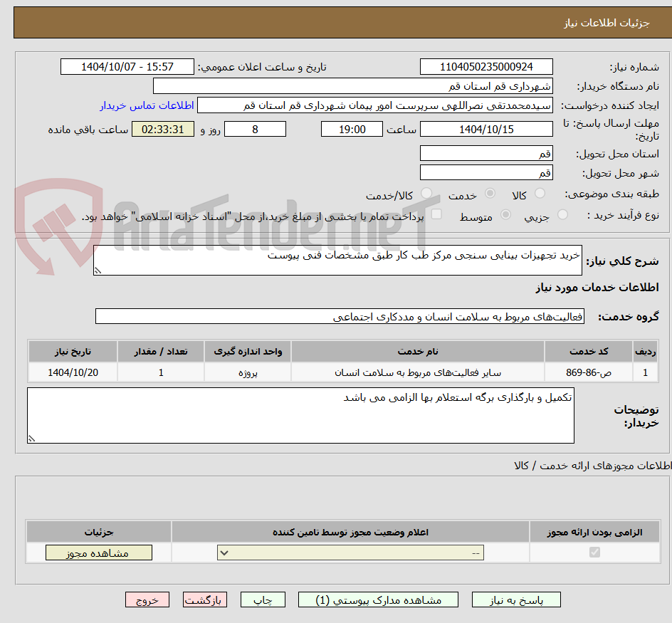The width and height of the screenshot is (672, 623).
Task: Click the remaining time countdown 02:33:31
Action: (163, 129)
